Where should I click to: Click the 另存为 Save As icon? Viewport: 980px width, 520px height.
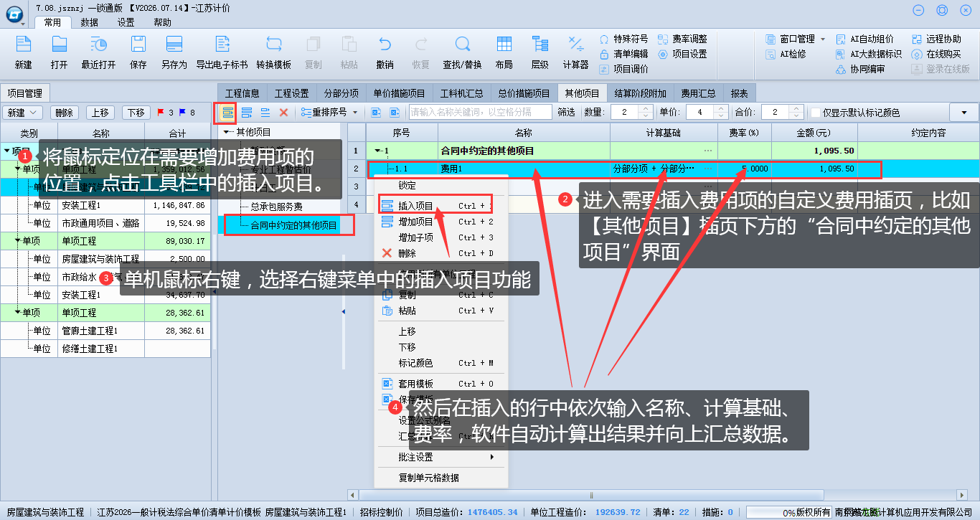[174, 44]
